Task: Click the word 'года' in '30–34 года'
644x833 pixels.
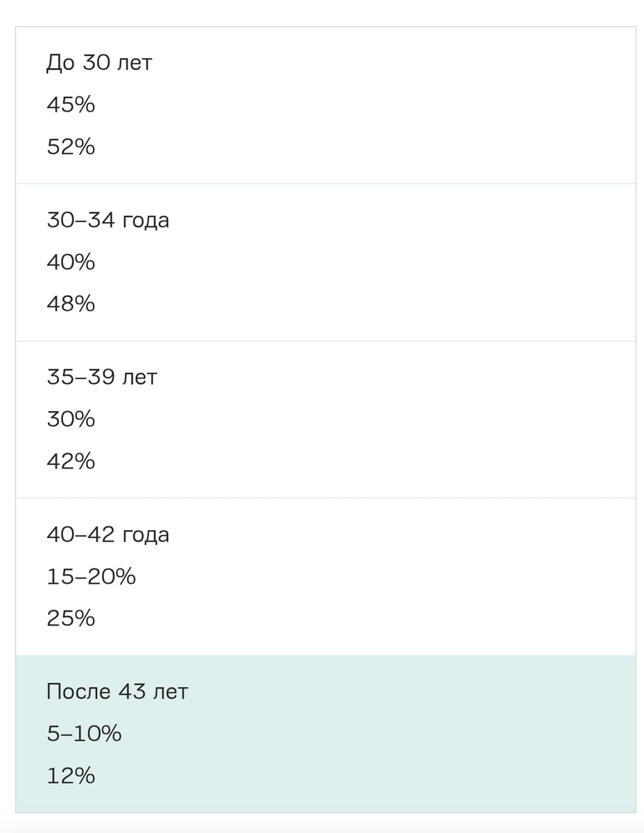Action: pos(146,222)
